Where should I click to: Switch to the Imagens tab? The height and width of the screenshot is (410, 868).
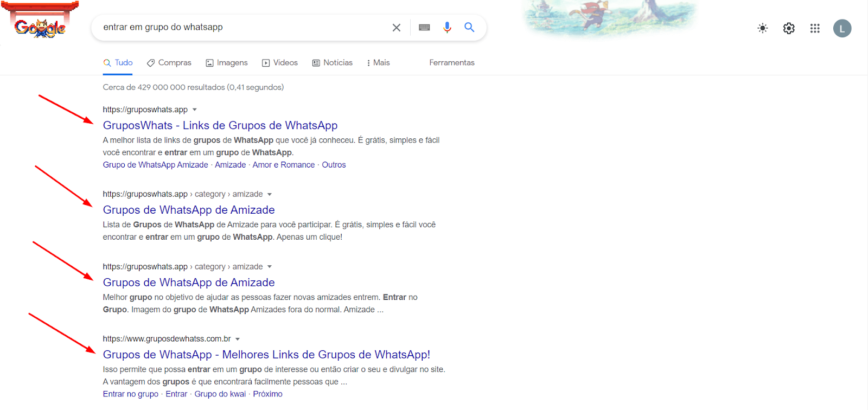click(227, 63)
